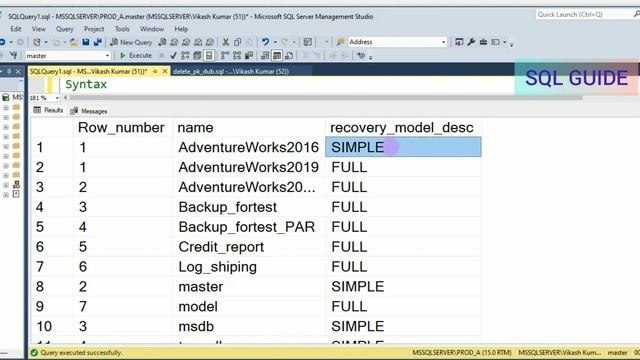Expand the Back navigation dropdown arrow
The image size is (640, 360).
pos(11,42)
